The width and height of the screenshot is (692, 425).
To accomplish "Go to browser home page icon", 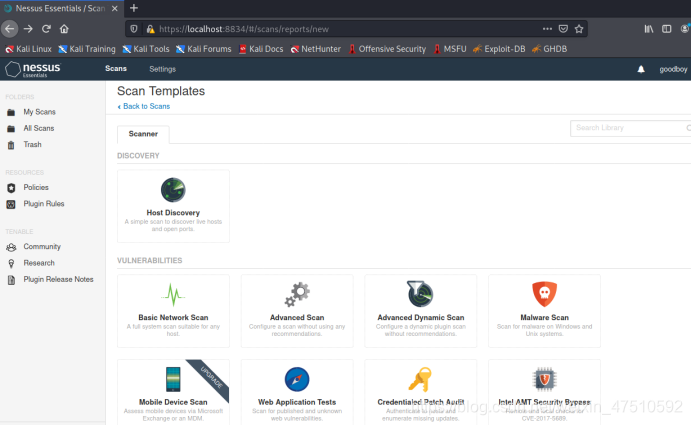I will 64,29.
